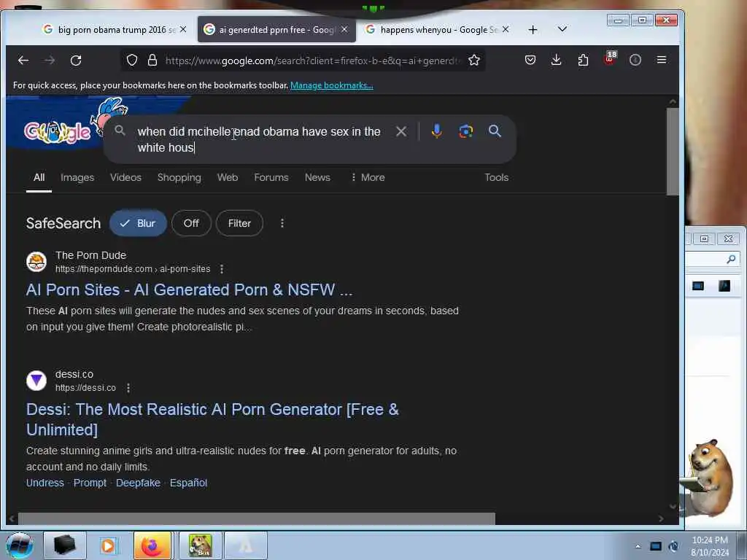This screenshot has height=560, width=747.
Task: Select the Forums results tab
Action: click(x=271, y=178)
